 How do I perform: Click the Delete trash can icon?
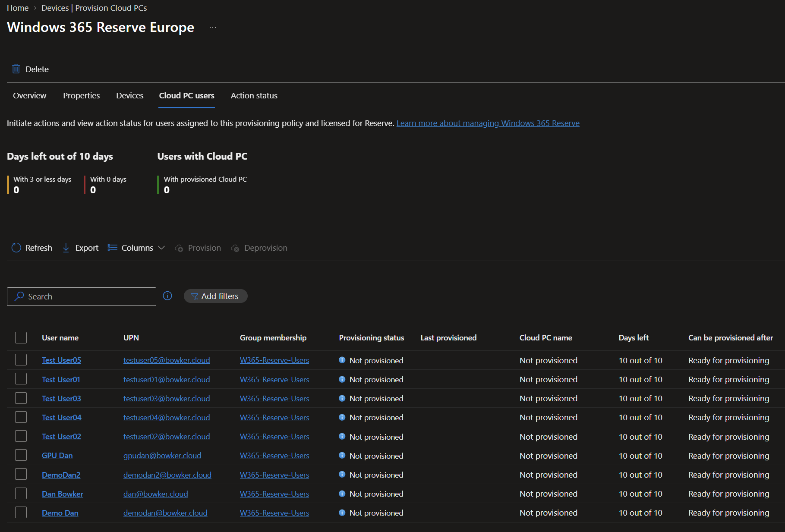point(16,69)
